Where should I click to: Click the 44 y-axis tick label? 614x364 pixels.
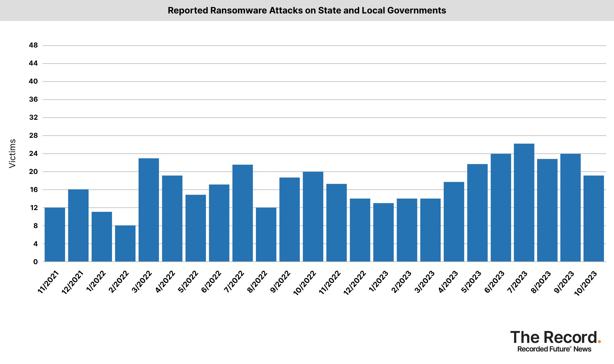(x=33, y=63)
